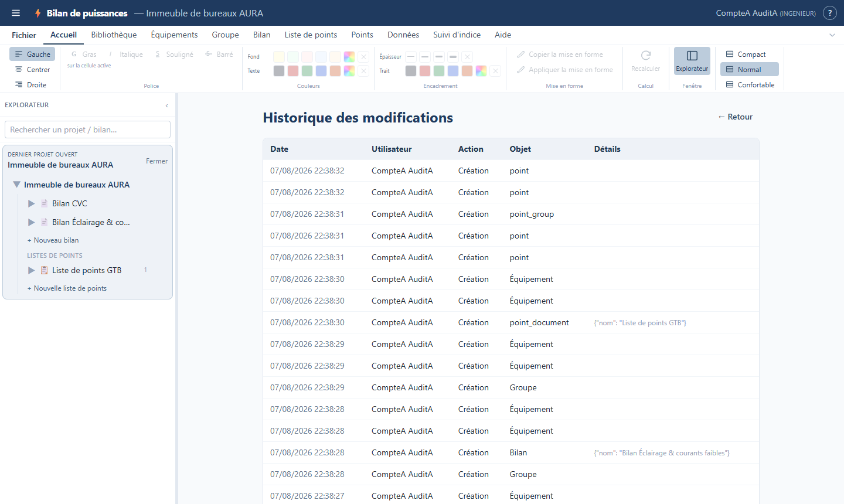Image resolution: width=844 pixels, height=504 pixels.
Task: Switch to the Groupe tab
Action: click(225, 35)
